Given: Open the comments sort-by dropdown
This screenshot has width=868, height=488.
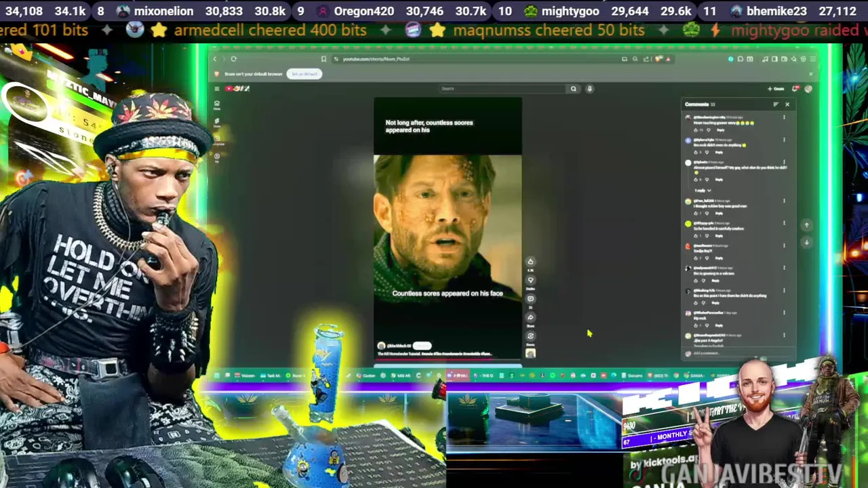Looking at the screenshot, I should (x=776, y=104).
